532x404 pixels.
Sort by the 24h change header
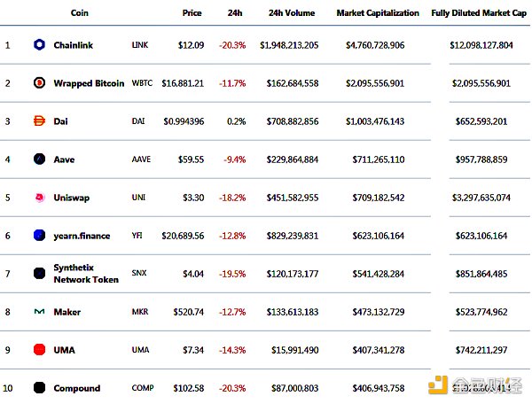(235, 13)
